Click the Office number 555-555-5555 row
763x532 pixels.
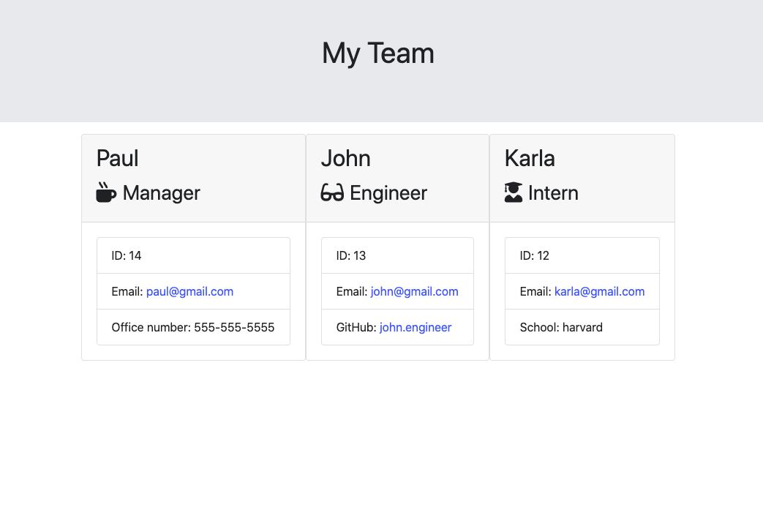[194, 327]
